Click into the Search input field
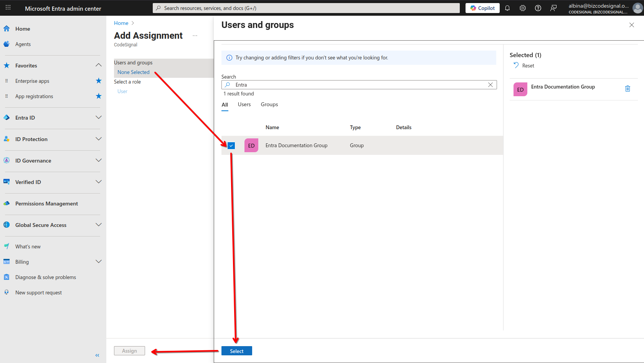The image size is (644, 363). tap(359, 85)
